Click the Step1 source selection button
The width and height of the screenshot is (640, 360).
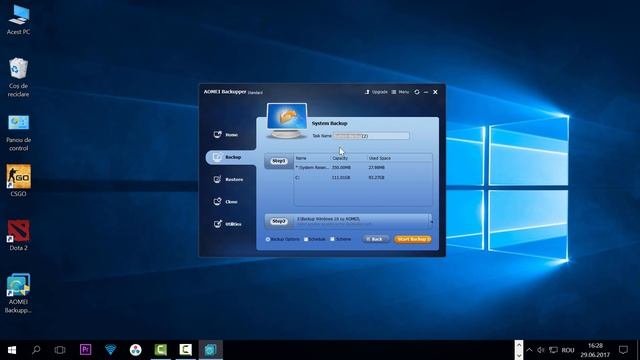(x=279, y=161)
